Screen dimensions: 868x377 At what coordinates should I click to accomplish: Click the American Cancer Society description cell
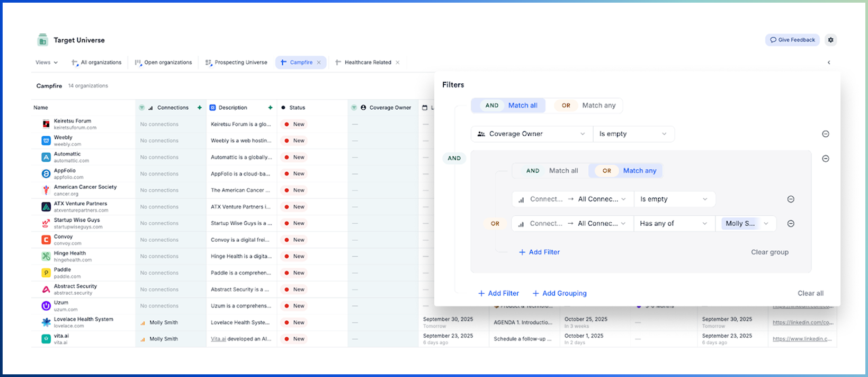(x=241, y=190)
